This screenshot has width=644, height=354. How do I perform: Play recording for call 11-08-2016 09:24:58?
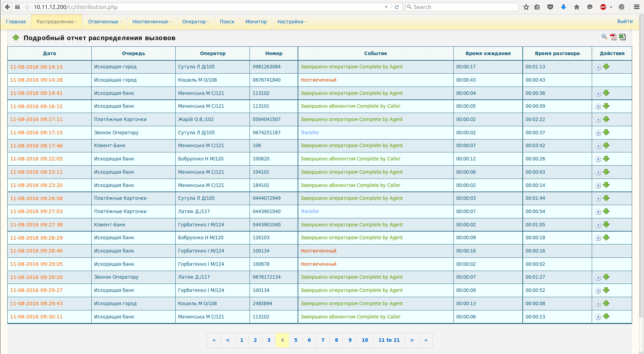pyautogui.click(x=598, y=198)
